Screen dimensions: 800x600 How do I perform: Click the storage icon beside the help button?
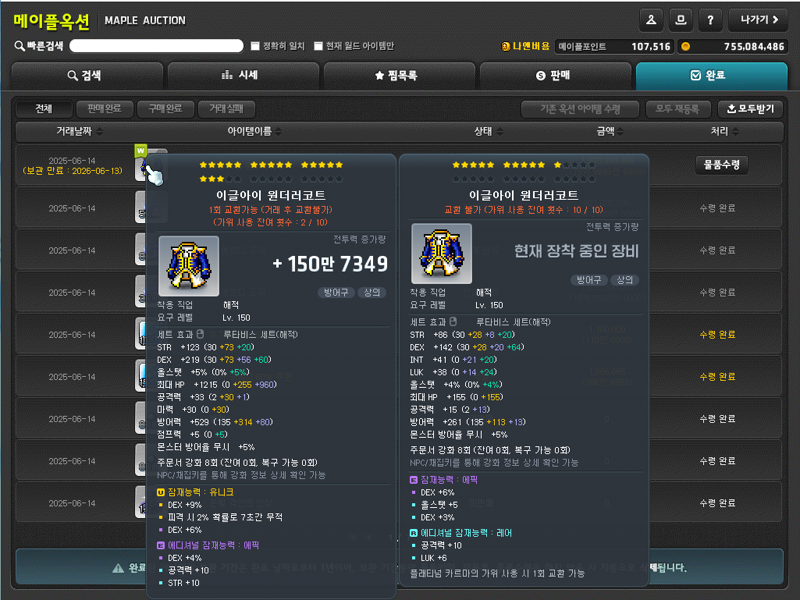[x=680, y=20]
